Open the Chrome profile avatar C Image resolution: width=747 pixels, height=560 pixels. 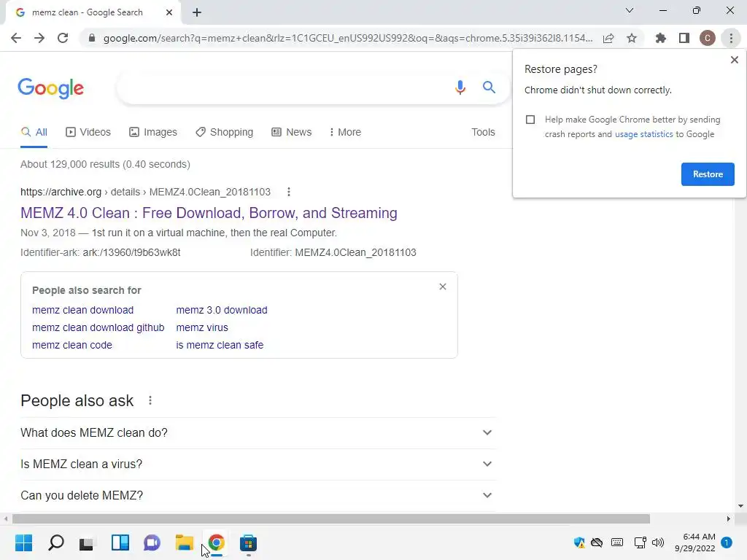click(x=708, y=38)
